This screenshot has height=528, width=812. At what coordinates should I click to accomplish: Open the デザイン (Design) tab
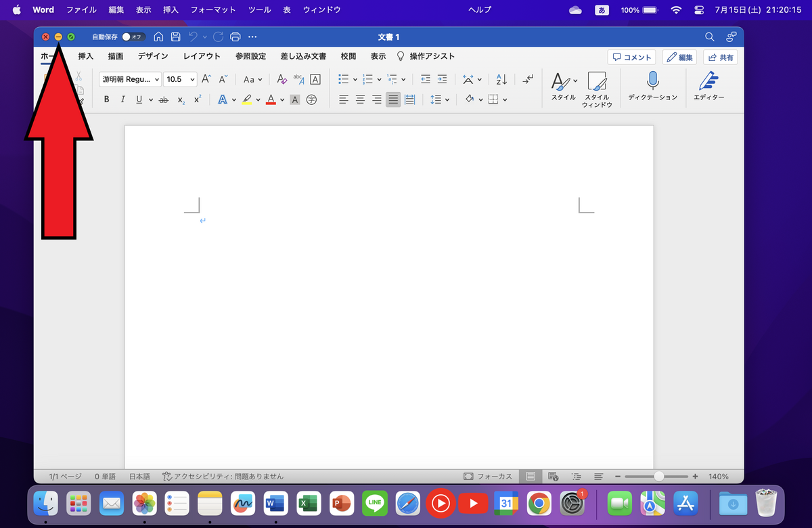pos(153,57)
